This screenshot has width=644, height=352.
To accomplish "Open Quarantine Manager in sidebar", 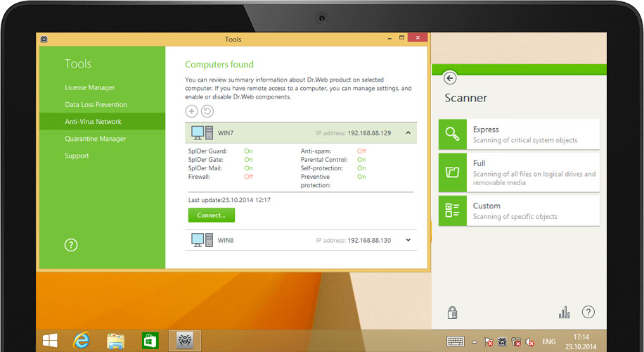I will [x=96, y=139].
